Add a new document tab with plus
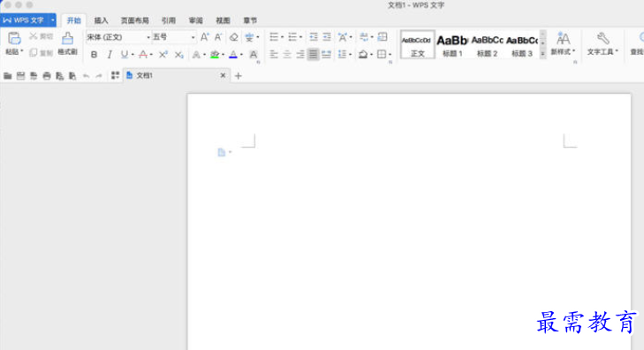 (239, 76)
